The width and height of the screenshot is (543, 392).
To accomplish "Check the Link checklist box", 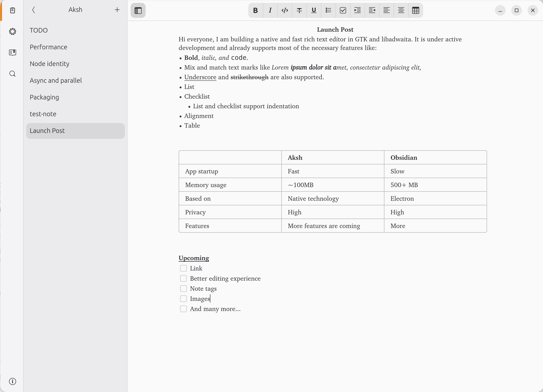I will 183,268.
